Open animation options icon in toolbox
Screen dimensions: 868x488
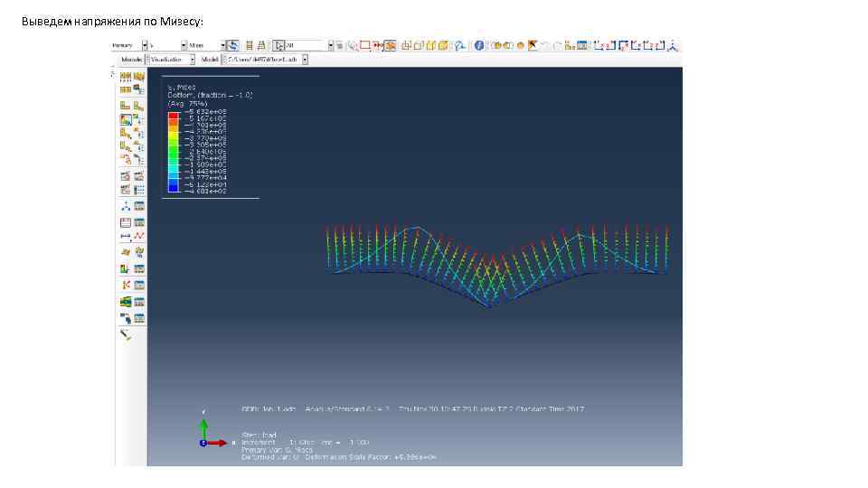point(138,190)
